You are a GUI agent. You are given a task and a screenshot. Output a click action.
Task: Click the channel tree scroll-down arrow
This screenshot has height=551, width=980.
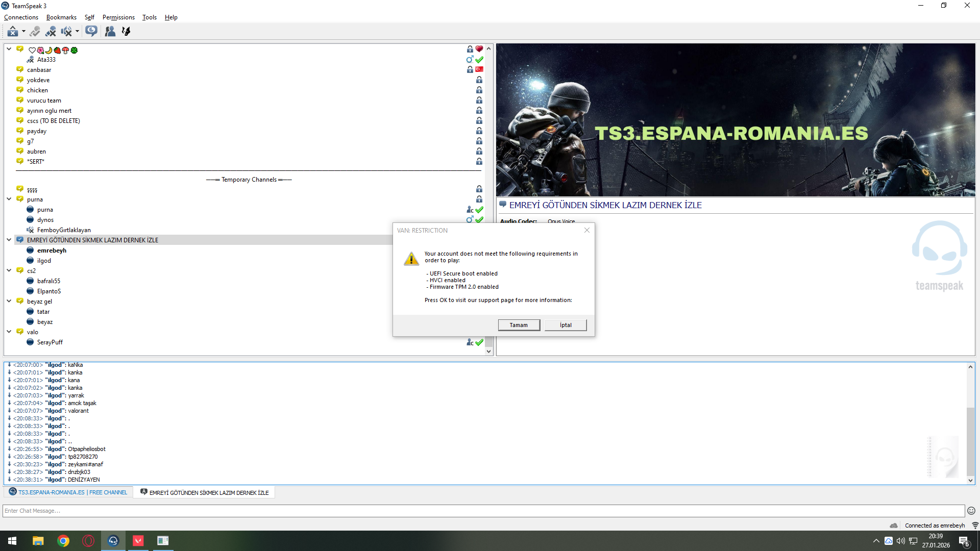(489, 351)
